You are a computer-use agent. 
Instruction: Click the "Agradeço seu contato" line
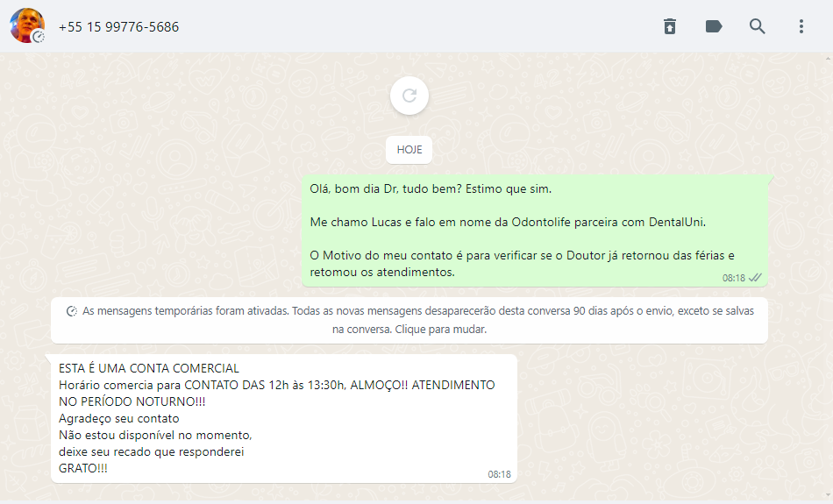(119, 418)
